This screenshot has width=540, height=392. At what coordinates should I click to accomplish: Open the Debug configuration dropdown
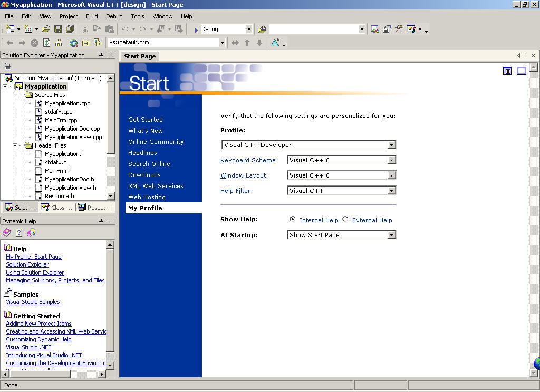[249, 30]
